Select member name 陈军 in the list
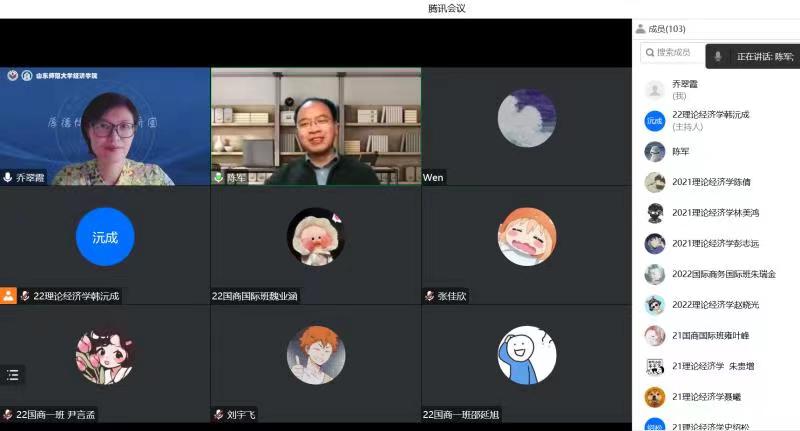Image resolution: width=800 pixels, height=431 pixels. (x=681, y=151)
